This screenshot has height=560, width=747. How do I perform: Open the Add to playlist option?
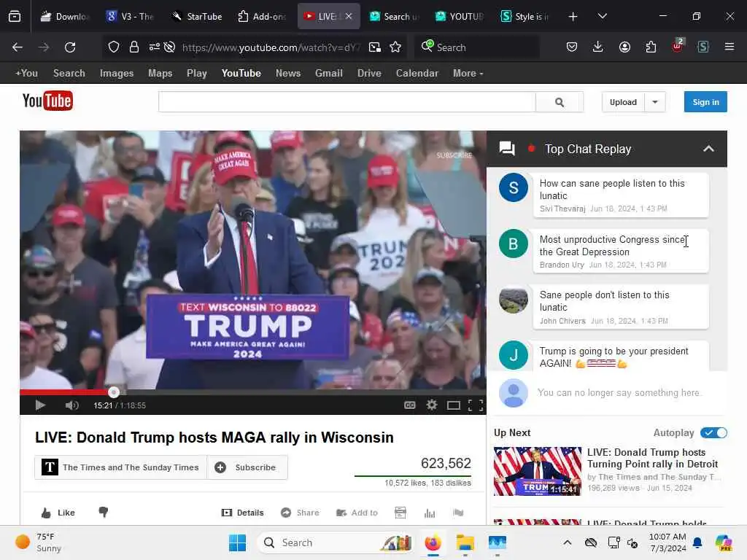357,513
